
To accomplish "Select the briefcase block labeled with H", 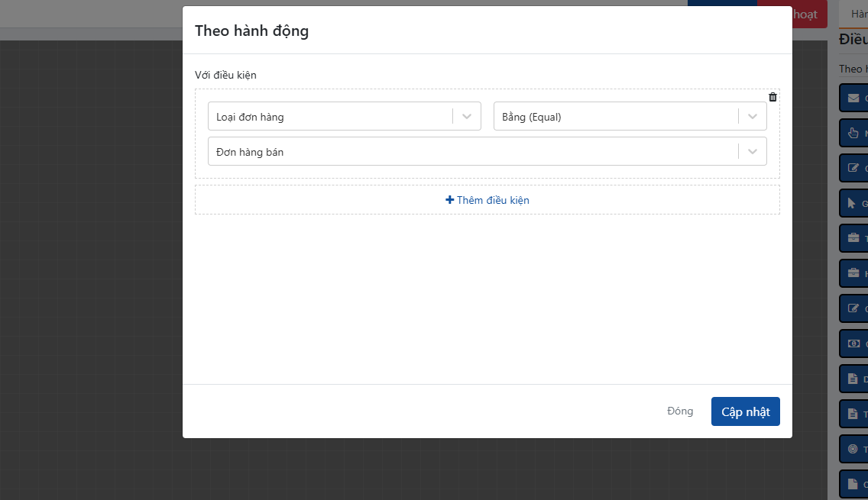I will [x=853, y=273].
